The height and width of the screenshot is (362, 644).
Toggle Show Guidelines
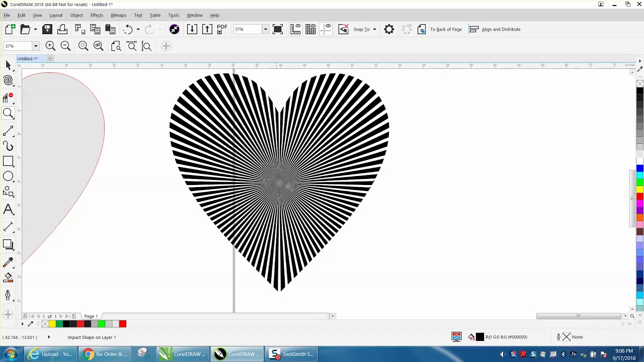pyautogui.click(x=326, y=29)
